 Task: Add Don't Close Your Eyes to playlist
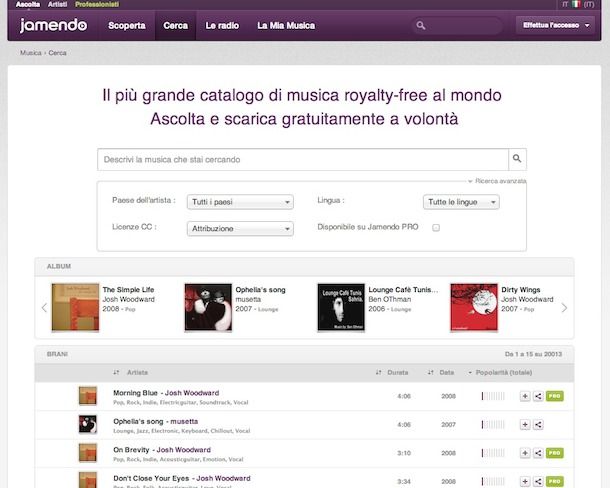525,481
